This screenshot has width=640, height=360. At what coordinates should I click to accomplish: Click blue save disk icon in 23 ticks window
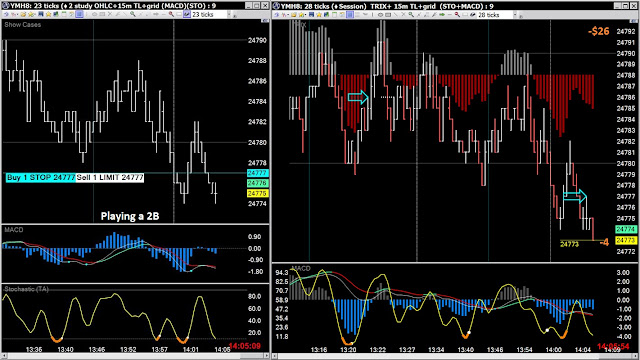click(x=40, y=14)
